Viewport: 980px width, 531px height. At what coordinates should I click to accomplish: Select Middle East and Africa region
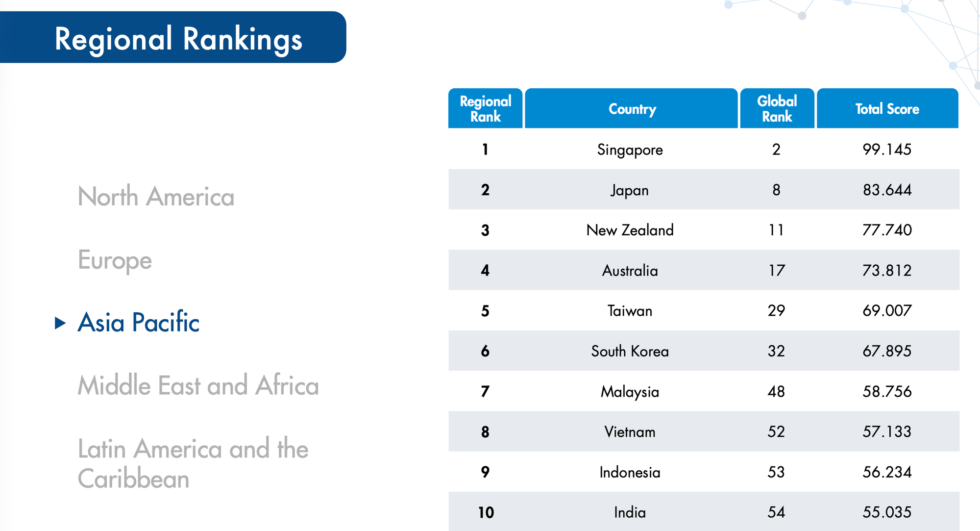click(198, 385)
